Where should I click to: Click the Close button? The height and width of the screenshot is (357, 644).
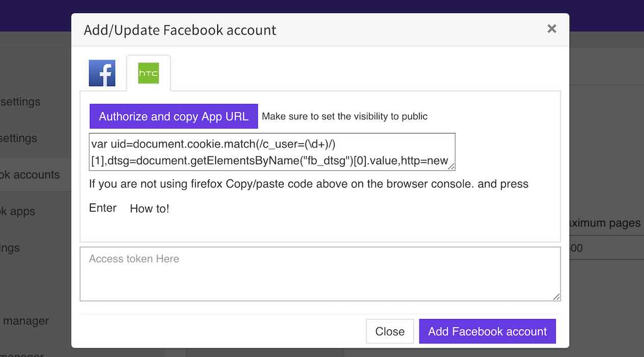[x=390, y=331]
